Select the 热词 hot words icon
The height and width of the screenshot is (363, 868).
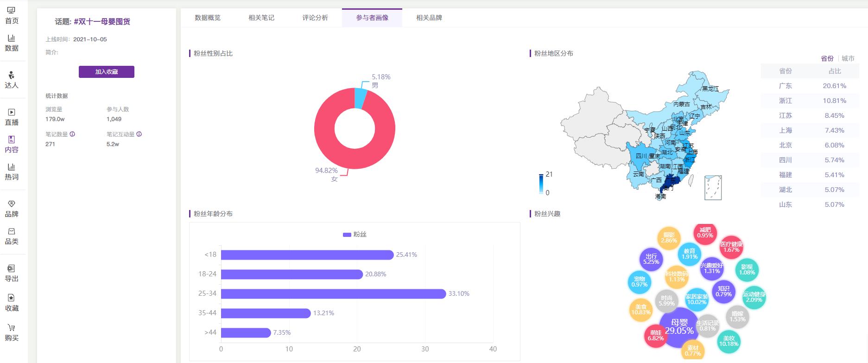pos(12,167)
